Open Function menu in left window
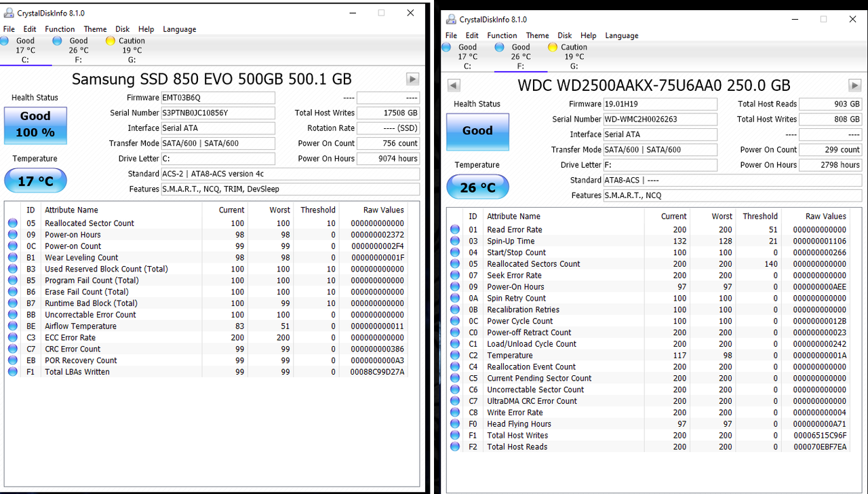The image size is (868, 494). pos(60,29)
